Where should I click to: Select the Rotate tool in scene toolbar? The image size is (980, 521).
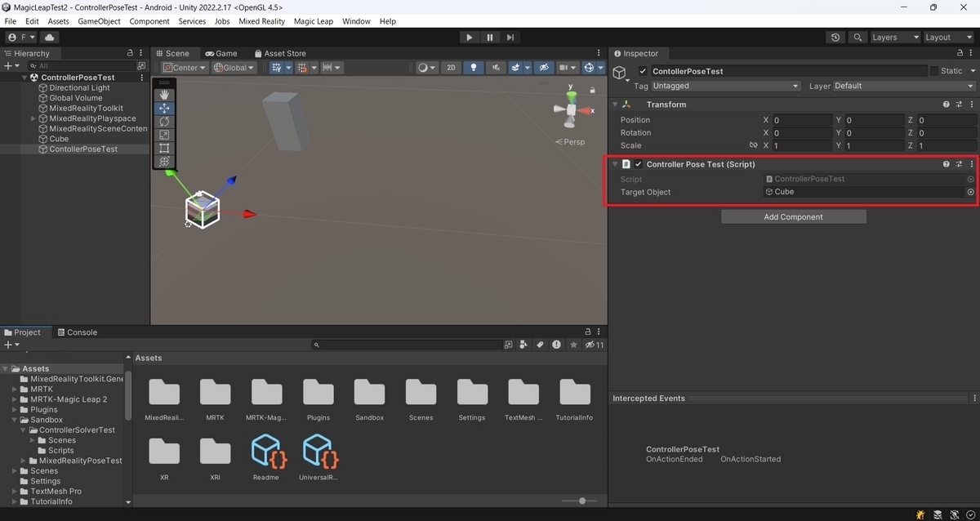click(x=164, y=122)
